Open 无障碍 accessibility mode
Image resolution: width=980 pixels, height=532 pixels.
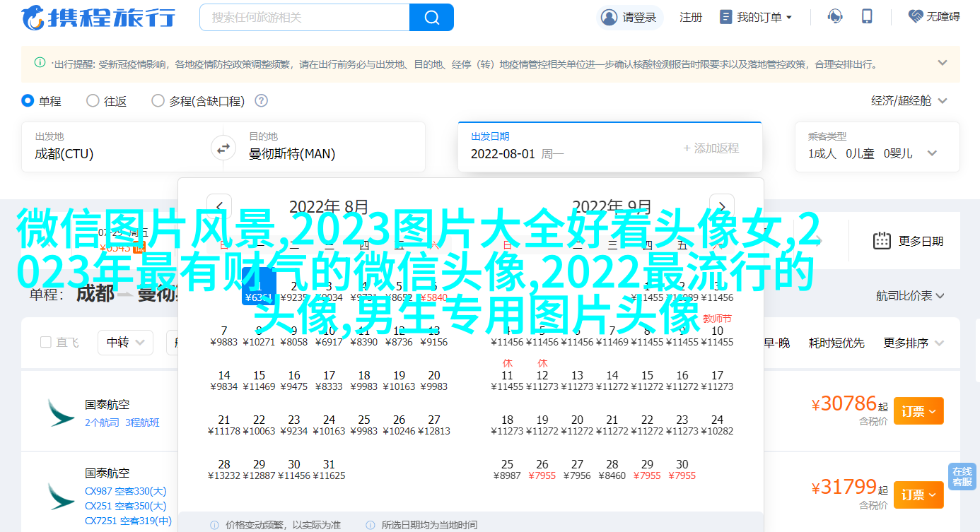click(934, 16)
